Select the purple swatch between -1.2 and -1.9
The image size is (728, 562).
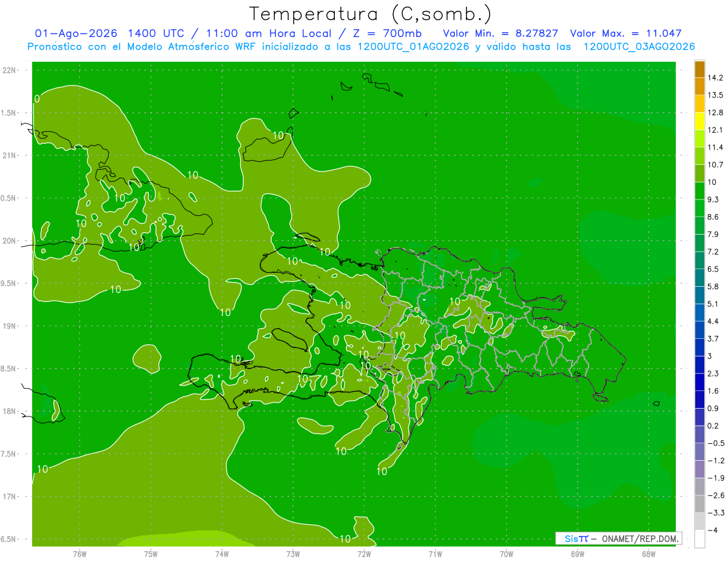[699, 469]
